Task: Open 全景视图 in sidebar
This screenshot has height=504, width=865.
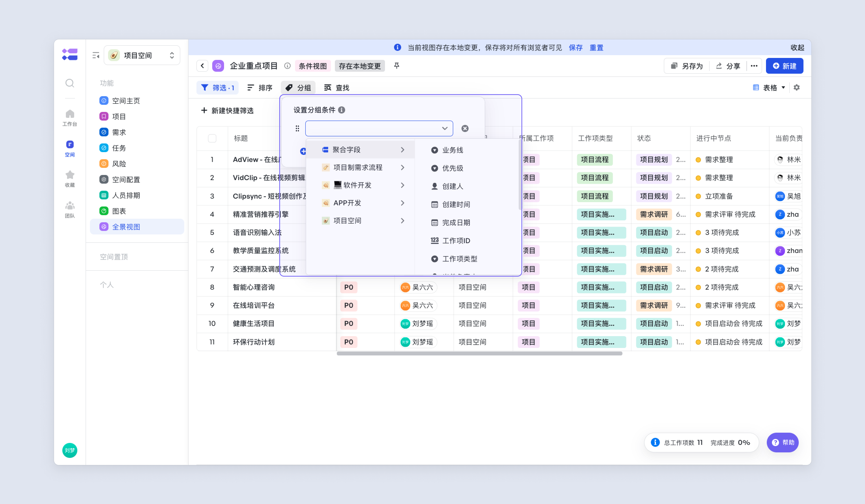Action: (137, 227)
